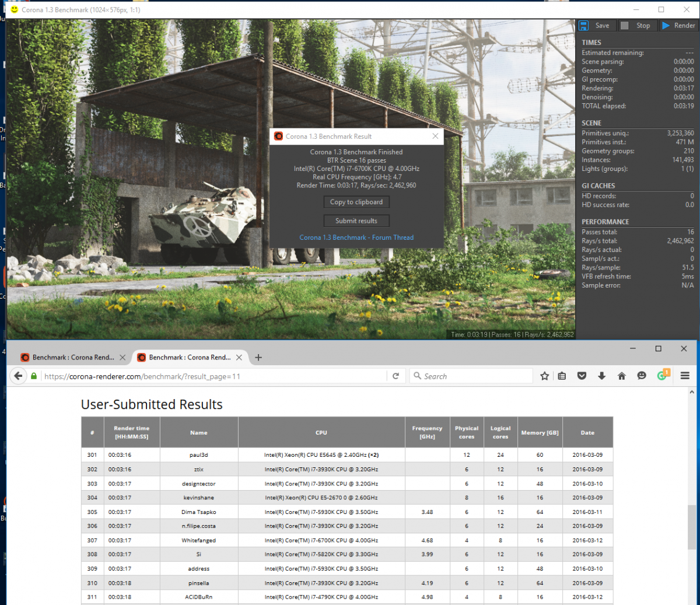The height and width of the screenshot is (605, 700).
Task: Click the CPU column header
Action: (321, 432)
